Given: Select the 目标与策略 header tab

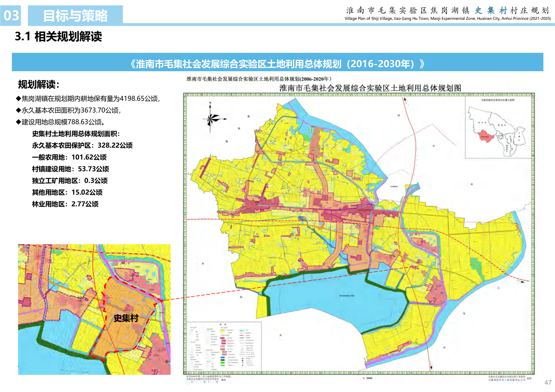Looking at the screenshot, I should pyautogui.click(x=75, y=15).
